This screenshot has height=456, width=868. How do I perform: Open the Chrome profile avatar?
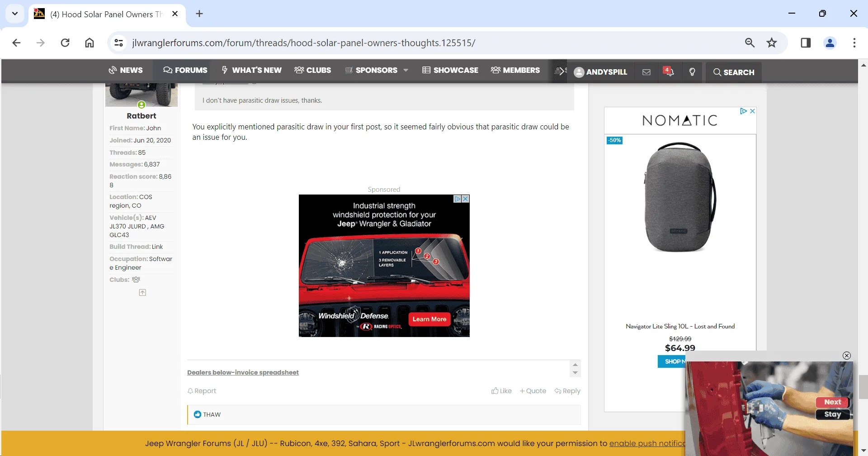[830, 43]
